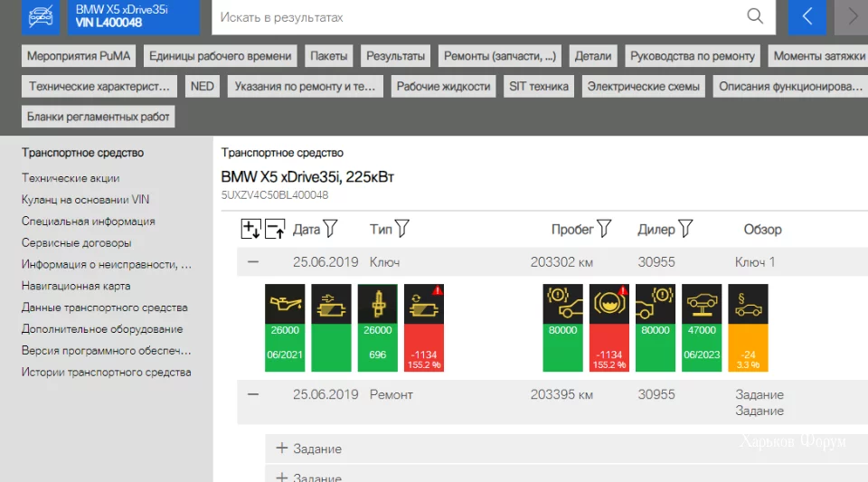The width and height of the screenshot is (868, 482).
Task: Open Технические характерист... tab
Action: coord(99,86)
